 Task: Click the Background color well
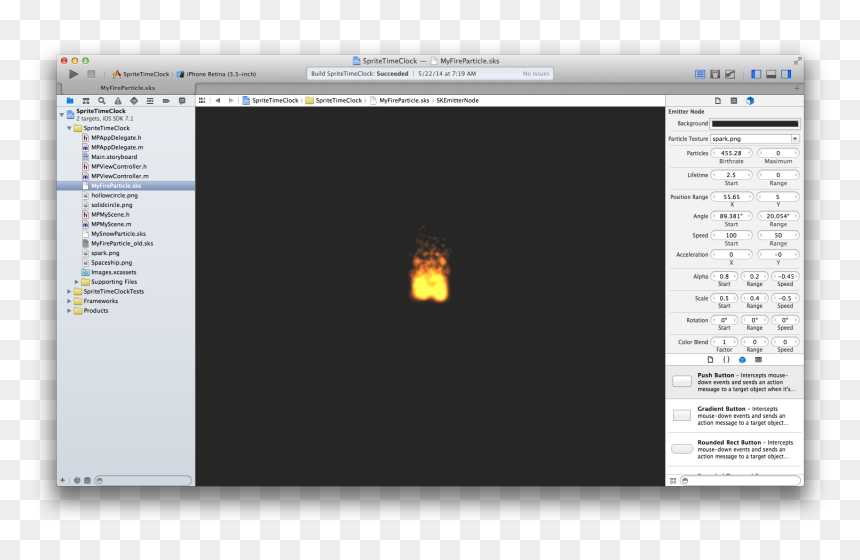click(x=755, y=123)
